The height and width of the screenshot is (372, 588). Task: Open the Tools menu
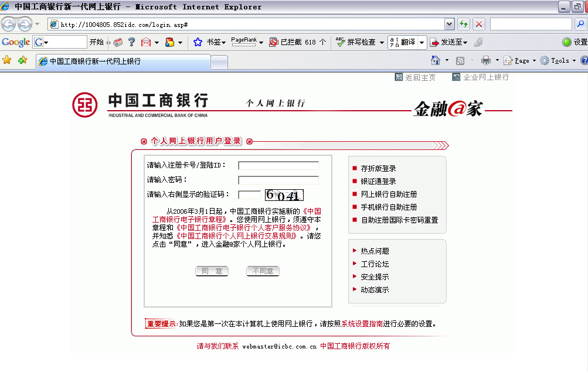(558, 60)
